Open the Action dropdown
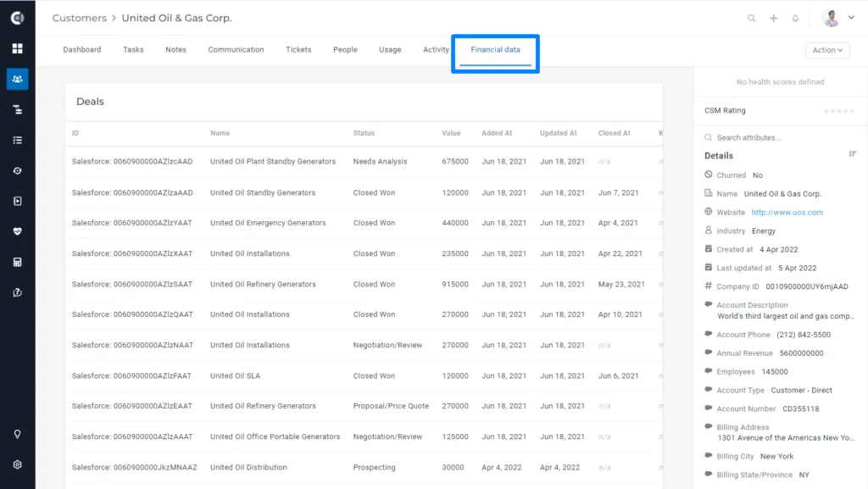The height and width of the screenshot is (489, 868). point(827,50)
